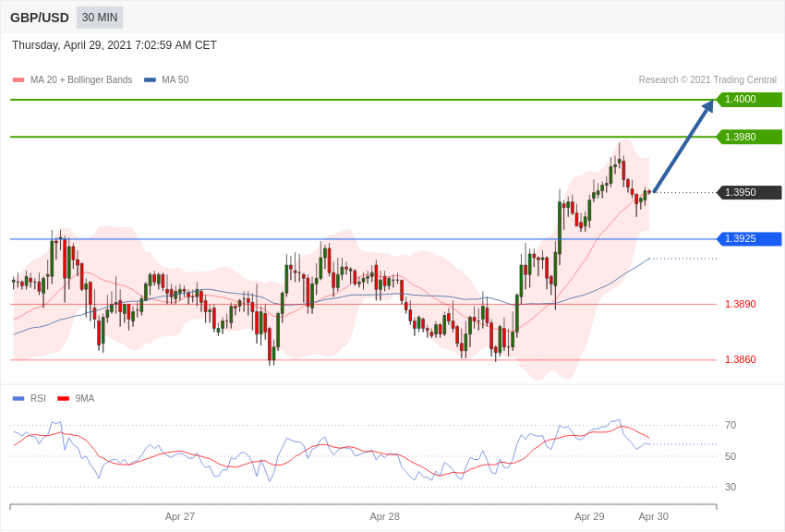Click the Apr 27 date axis label
This screenshot has width=785, height=532.
[x=180, y=516]
